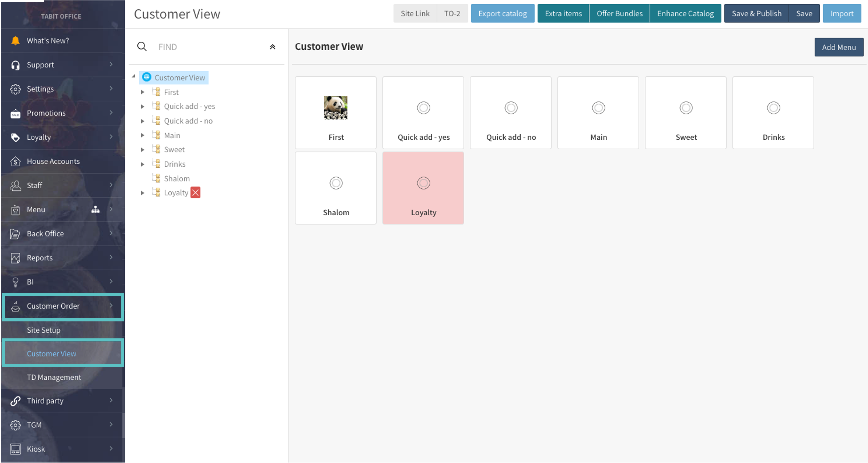
Task: Collapse the search panel using the double chevron
Action: point(273,47)
